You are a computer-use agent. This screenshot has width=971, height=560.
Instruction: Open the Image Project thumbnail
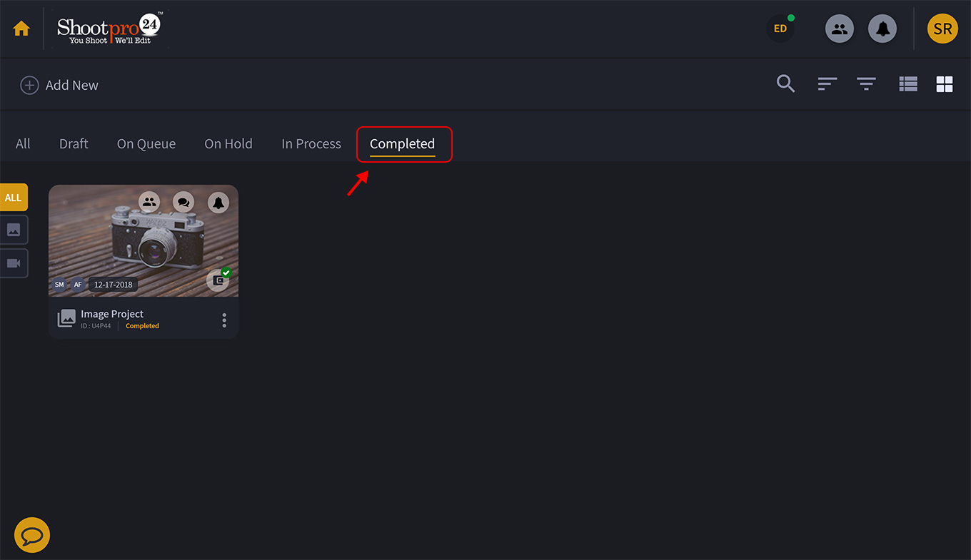143,240
